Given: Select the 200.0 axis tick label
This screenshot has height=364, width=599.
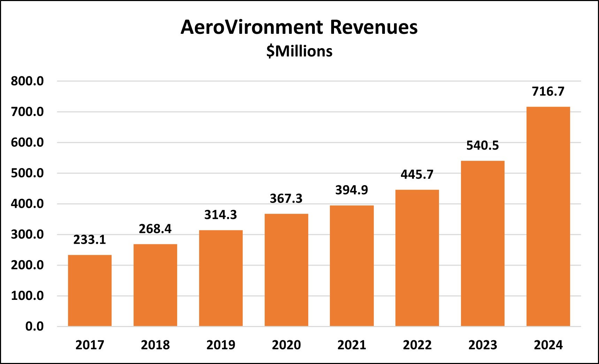Looking at the screenshot, I should [x=27, y=265].
